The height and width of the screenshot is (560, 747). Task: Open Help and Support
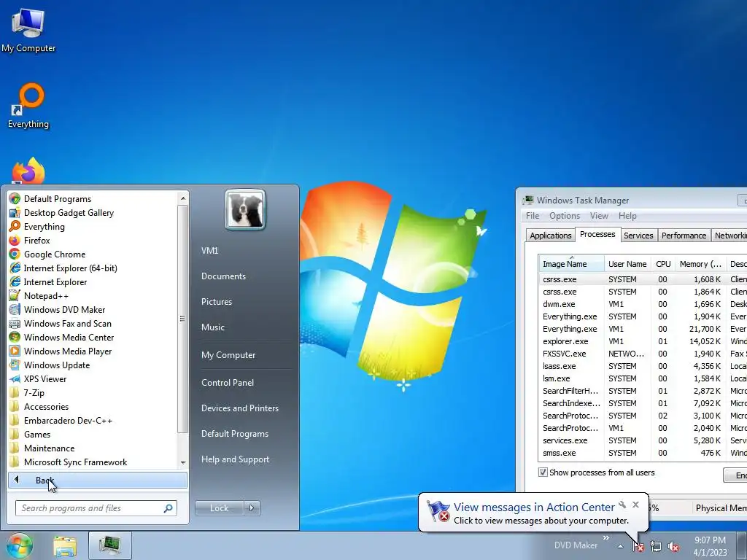coord(235,459)
